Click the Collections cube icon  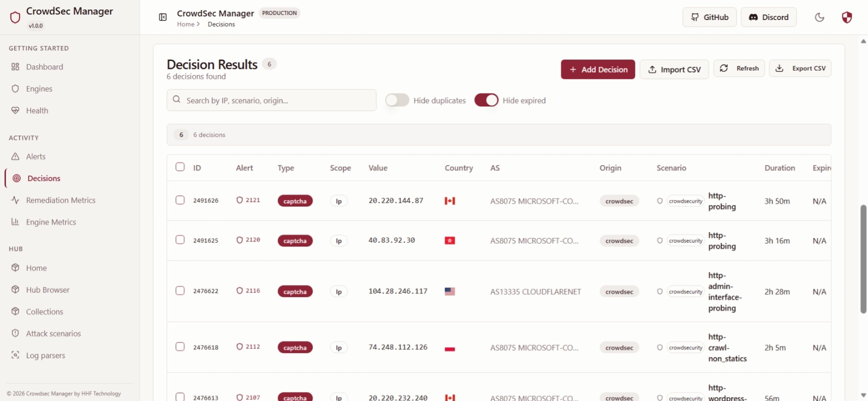(x=16, y=311)
